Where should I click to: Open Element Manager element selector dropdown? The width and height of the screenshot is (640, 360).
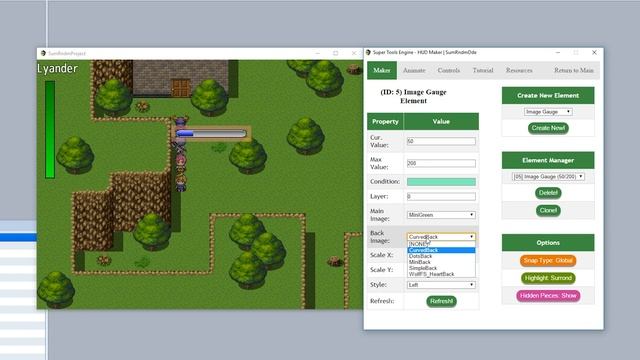pyautogui.click(x=548, y=177)
